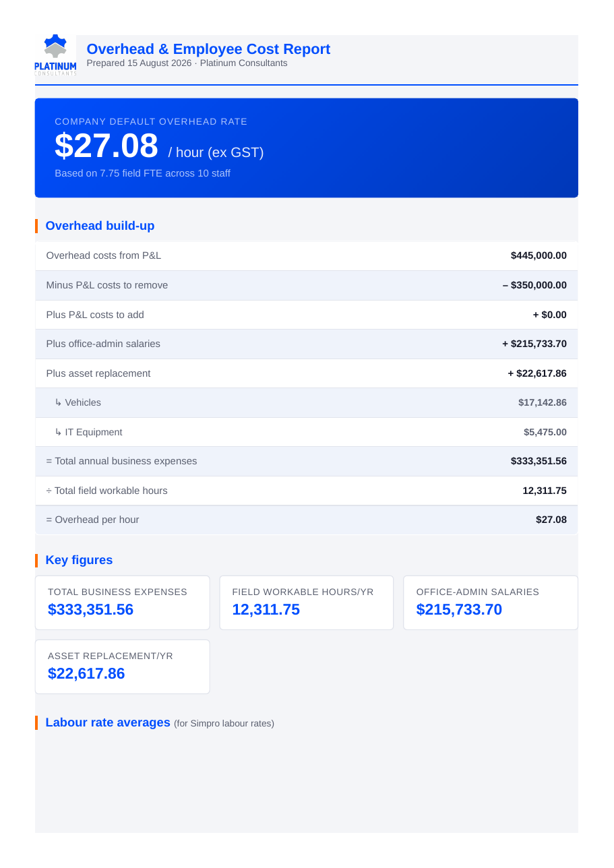Click the Overhead build-up section heading
Image resolution: width=614 pixels, height=868 pixels.
[100, 226]
